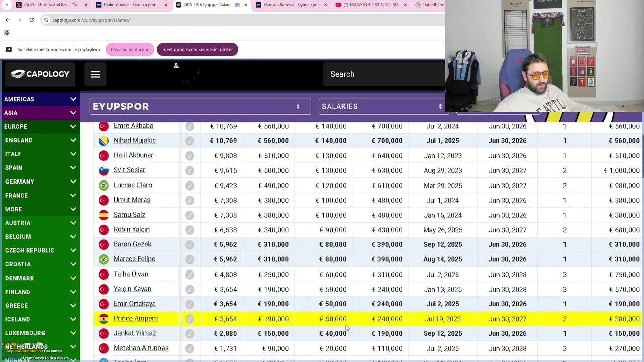
Task: Open the browser apps grid icon
Action: coord(7,33)
